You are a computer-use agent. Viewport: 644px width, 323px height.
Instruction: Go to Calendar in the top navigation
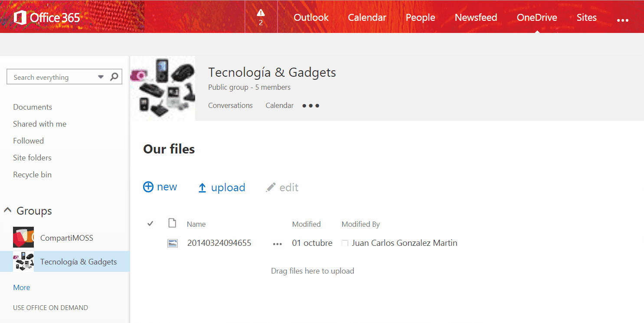click(367, 17)
